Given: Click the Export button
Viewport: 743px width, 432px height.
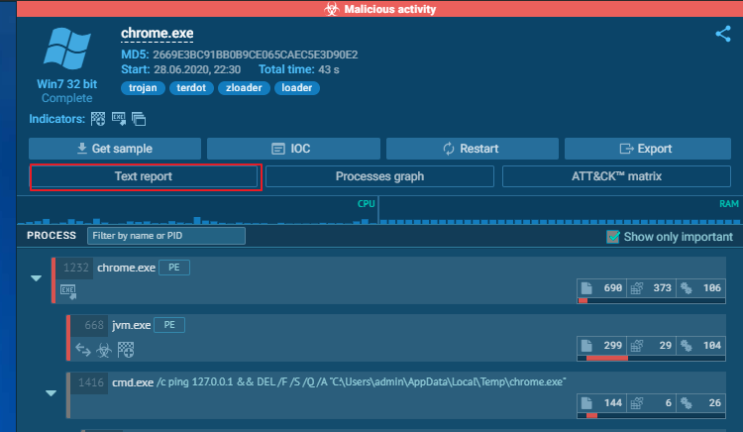Looking at the screenshot, I should [647, 149].
